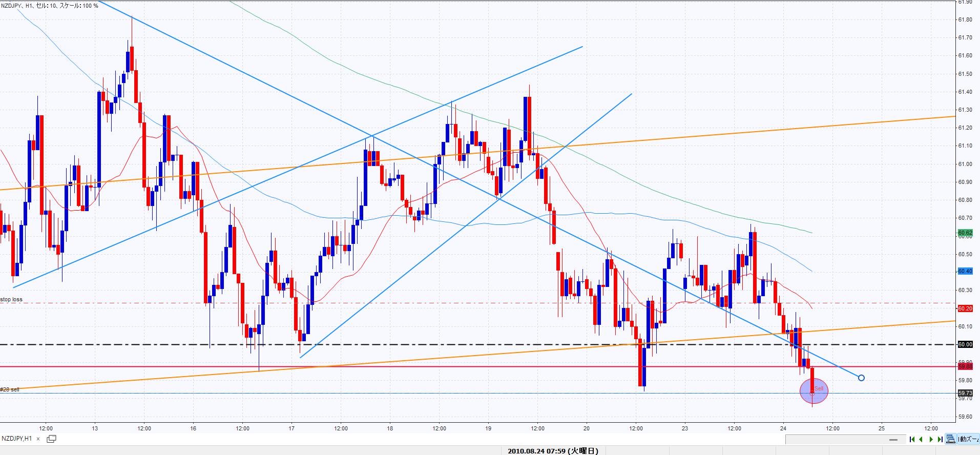Screen dimensions: 980x455
Task: Click the 2010.08.24 07:59 date display
Action: click(x=553, y=451)
